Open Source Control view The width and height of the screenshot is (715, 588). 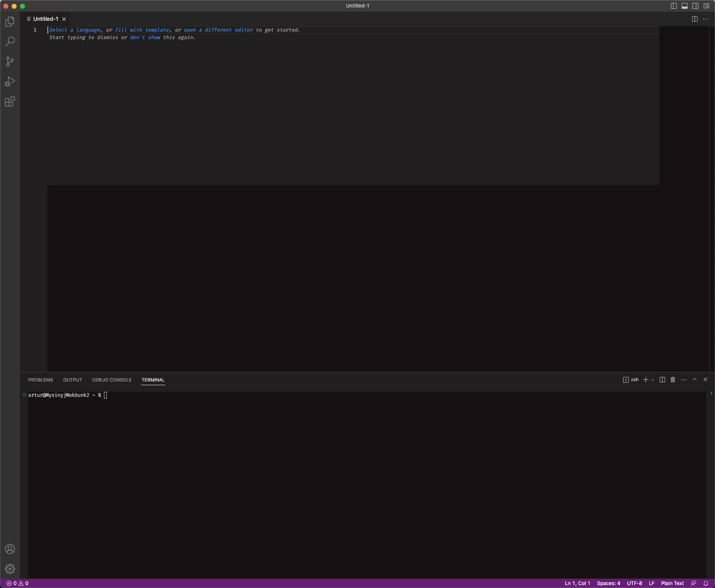[10, 62]
